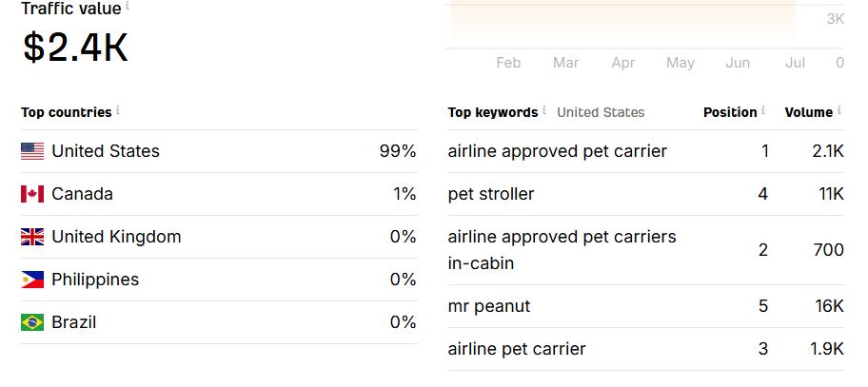
Task: Click the info icon next to Volume
Action: tap(839, 111)
